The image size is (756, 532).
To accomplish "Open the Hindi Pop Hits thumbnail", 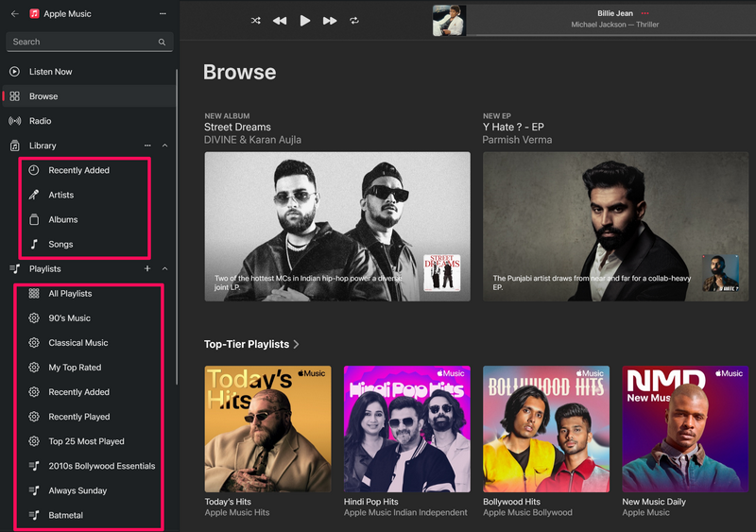I will point(407,429).
